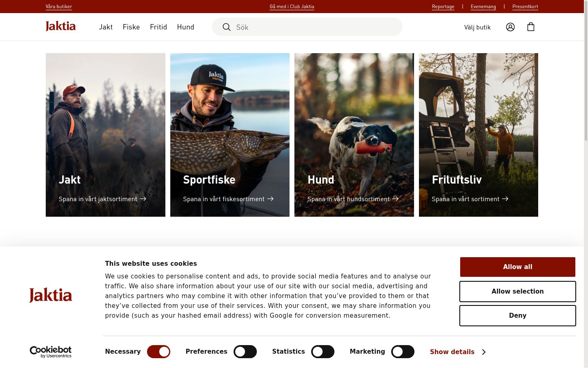588x368 pixels.
Task: Click the "This website uses cookies" heading
Action: (x=151, y=264)
